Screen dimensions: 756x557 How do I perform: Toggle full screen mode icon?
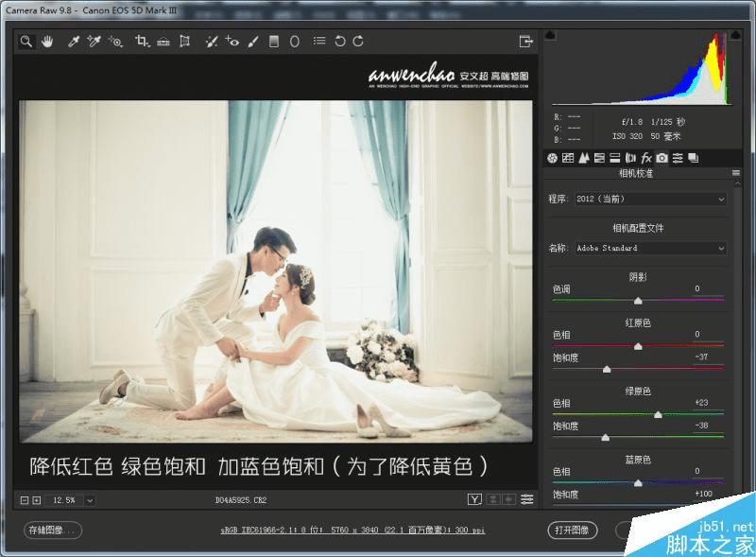tap(526, 42)
